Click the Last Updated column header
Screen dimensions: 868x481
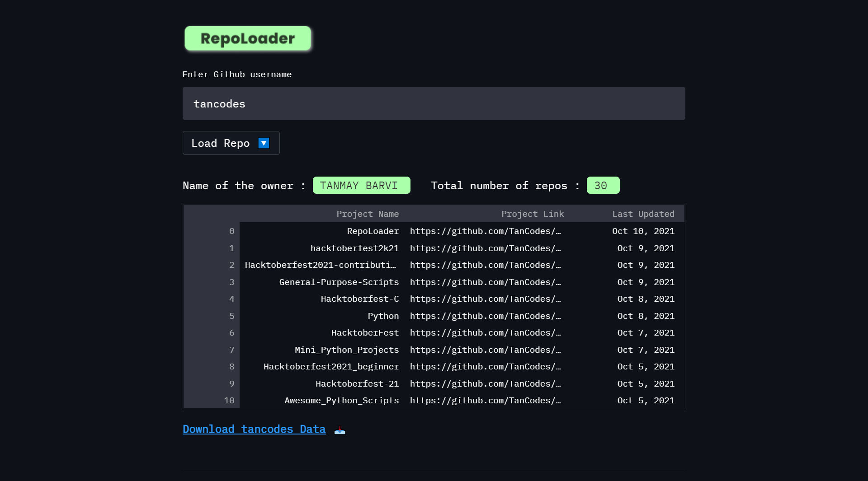(643, 214)
